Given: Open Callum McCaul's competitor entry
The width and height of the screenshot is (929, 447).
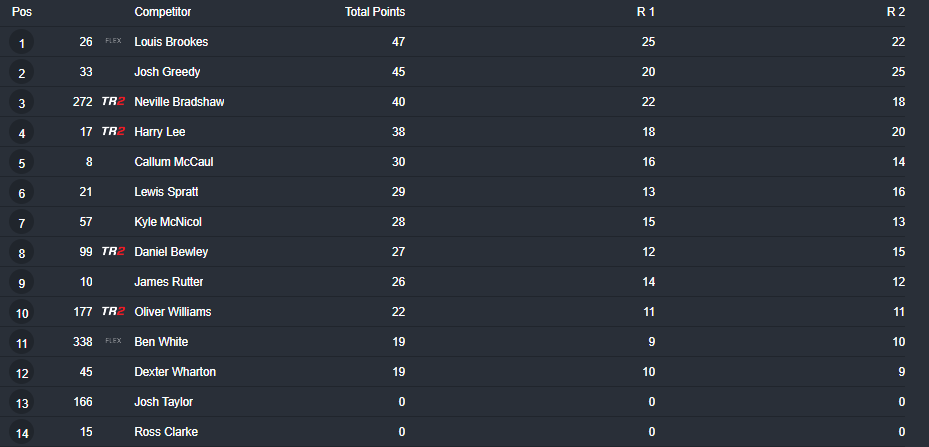Looking at the screenshot, I should click(x=174, y=162).
